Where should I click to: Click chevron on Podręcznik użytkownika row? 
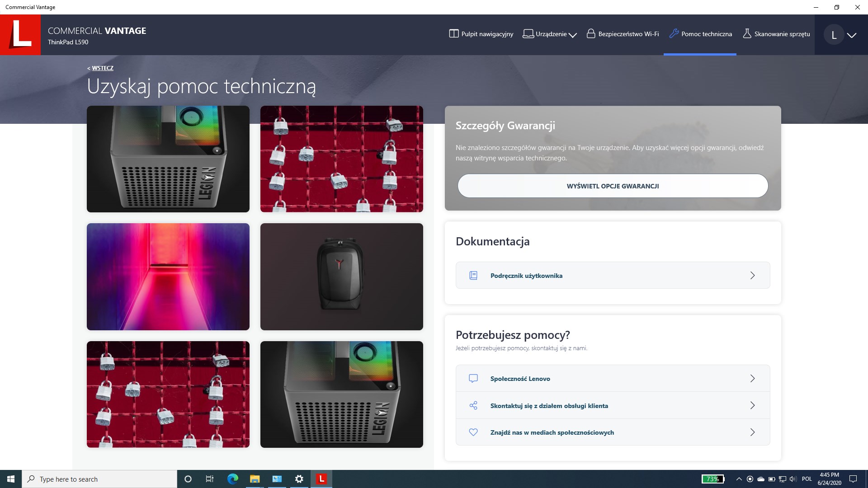(752, 275)
